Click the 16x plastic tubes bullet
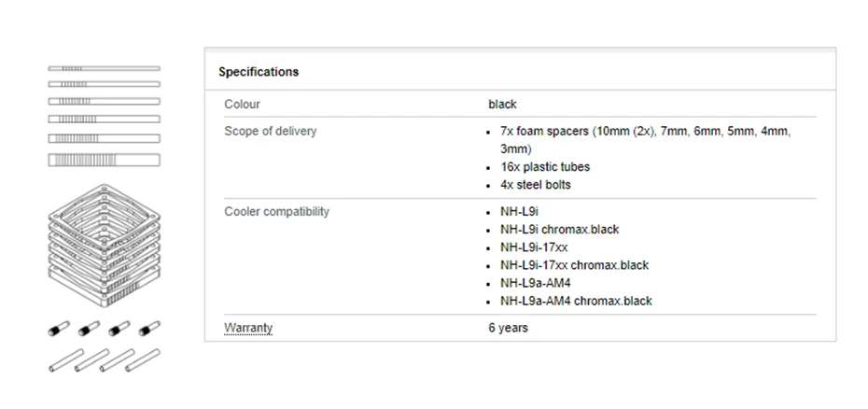The width and height of the screenshot is (868, 409). 545,166
